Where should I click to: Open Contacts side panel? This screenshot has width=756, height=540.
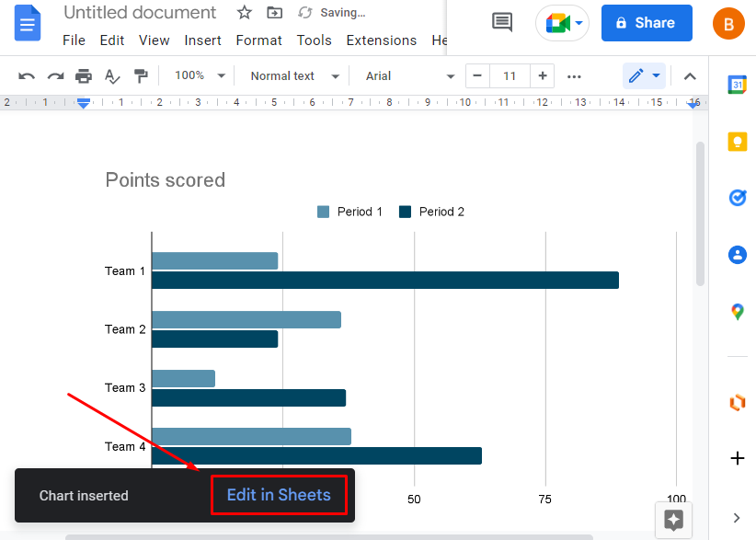click(x=738, y=255)
